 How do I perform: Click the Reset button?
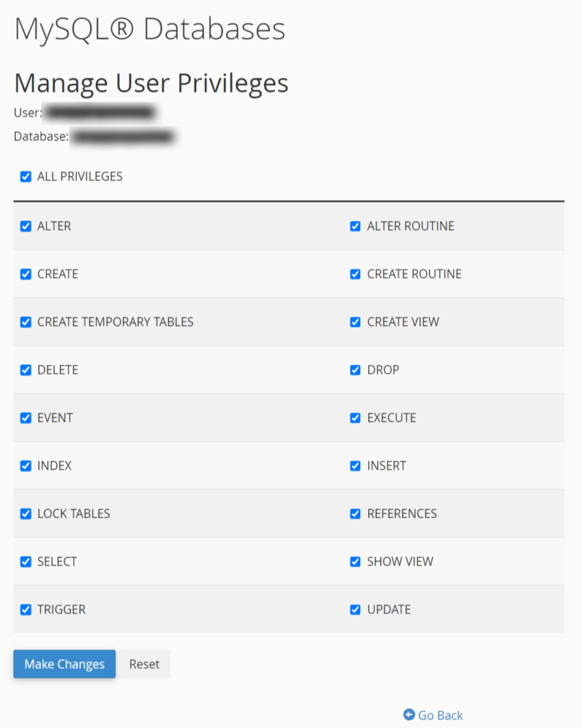144,664
